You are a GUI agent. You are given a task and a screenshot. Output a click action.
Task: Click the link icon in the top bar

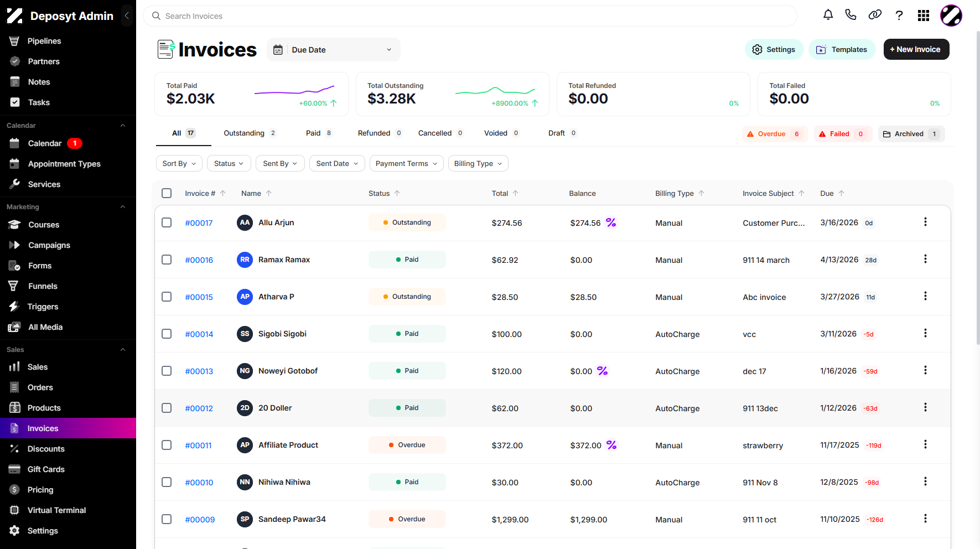pyautogui.click(x=875, y=15)
